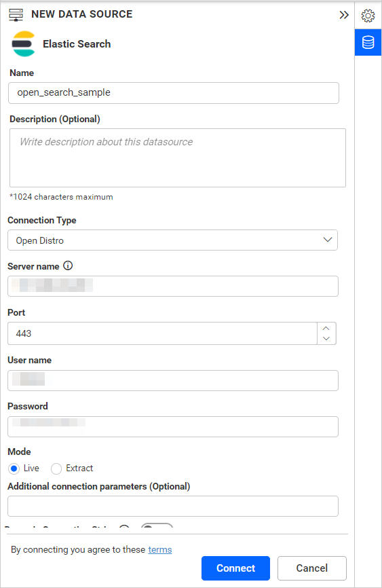Click the Server name input field
The width and height of the screenshot is (382, 588).
(173, 286)
